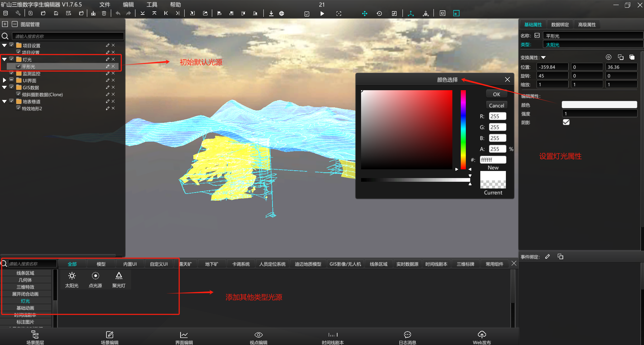
Task: Click the save file icon
Action: [x=56, y=13]
